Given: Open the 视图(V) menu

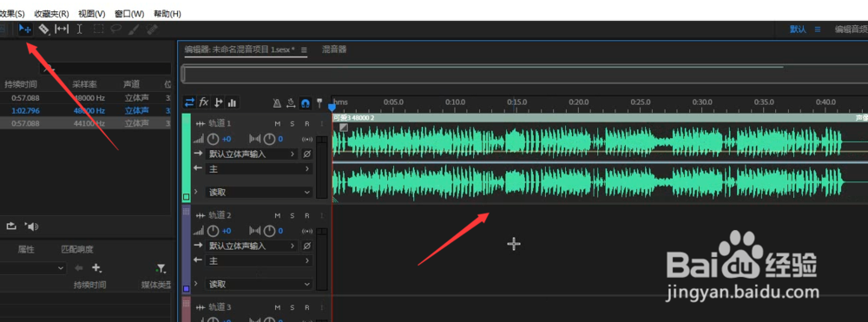Looking at the screenshot, I should point(91,13).
